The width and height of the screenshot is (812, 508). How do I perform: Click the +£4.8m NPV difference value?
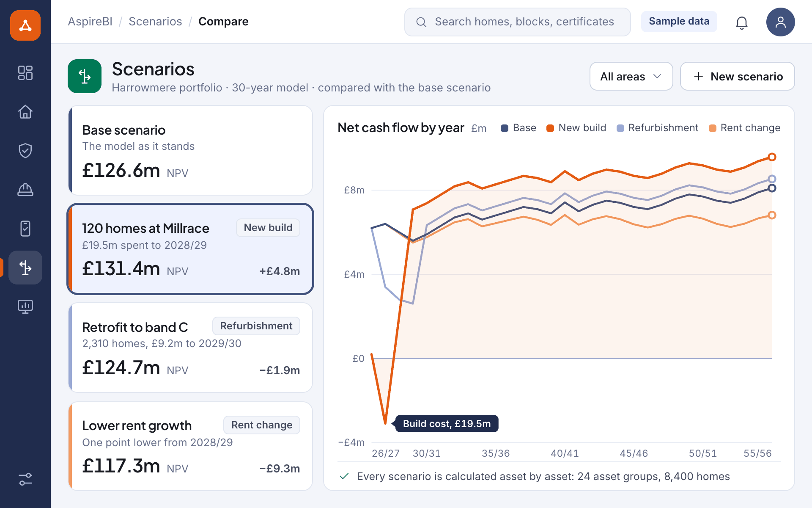[x=280, y=271]
